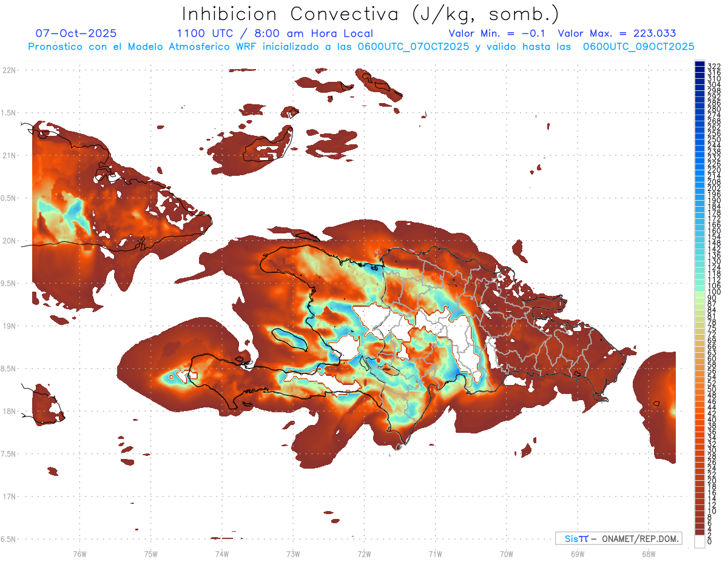This screenshot has width=728, height=562.
Task: Click the '73W' longitude axis label
Action: [293, 554]
